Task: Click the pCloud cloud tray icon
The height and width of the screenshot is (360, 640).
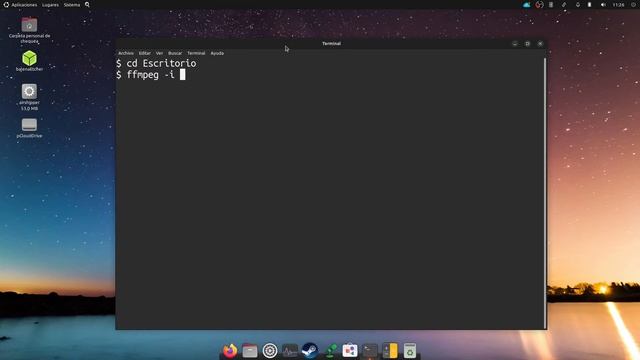Action: tap(527, 5)
